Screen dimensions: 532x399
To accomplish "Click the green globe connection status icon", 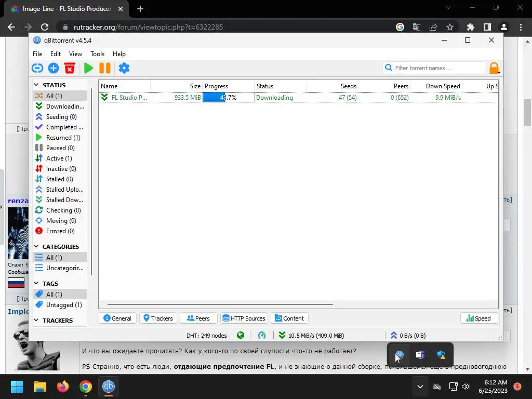I will 241,336.
